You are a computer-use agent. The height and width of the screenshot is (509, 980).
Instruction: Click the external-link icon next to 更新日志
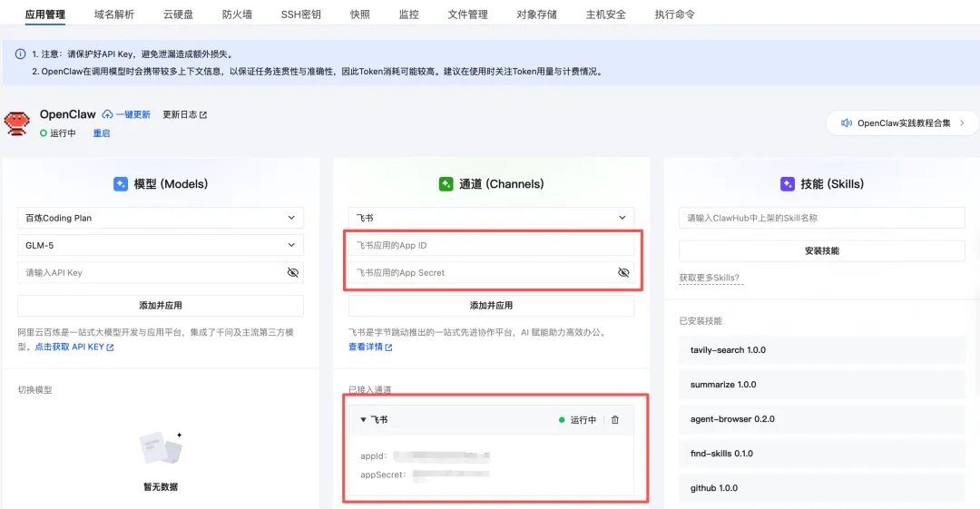tap(202, 115)
